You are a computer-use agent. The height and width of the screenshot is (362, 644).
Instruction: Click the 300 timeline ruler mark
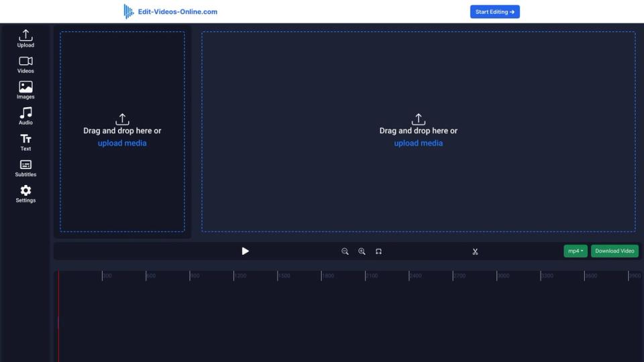107,276
